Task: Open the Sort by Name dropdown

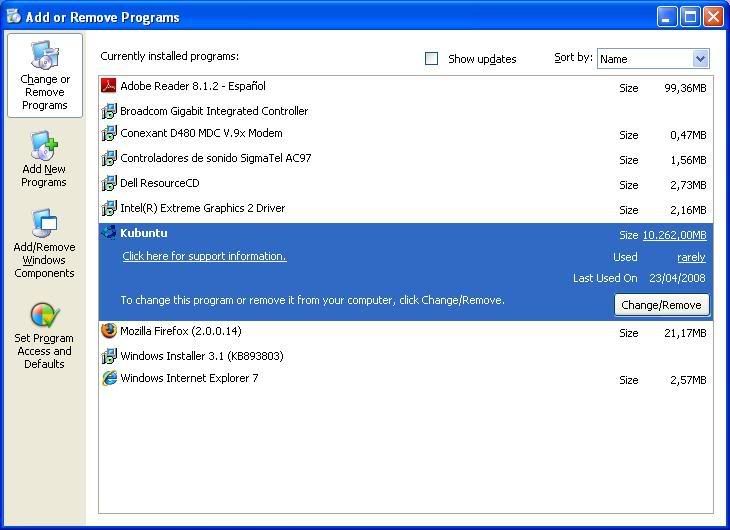Action: tap(653, 59)
